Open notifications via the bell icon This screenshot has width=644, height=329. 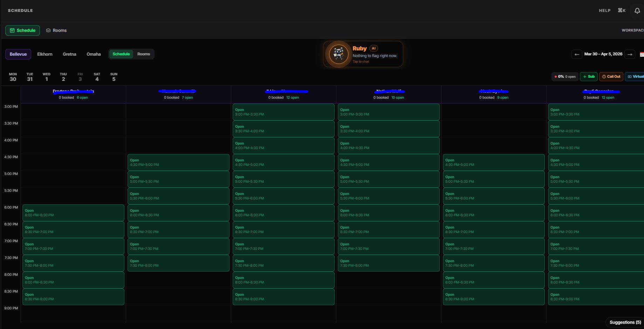(637, 10)
